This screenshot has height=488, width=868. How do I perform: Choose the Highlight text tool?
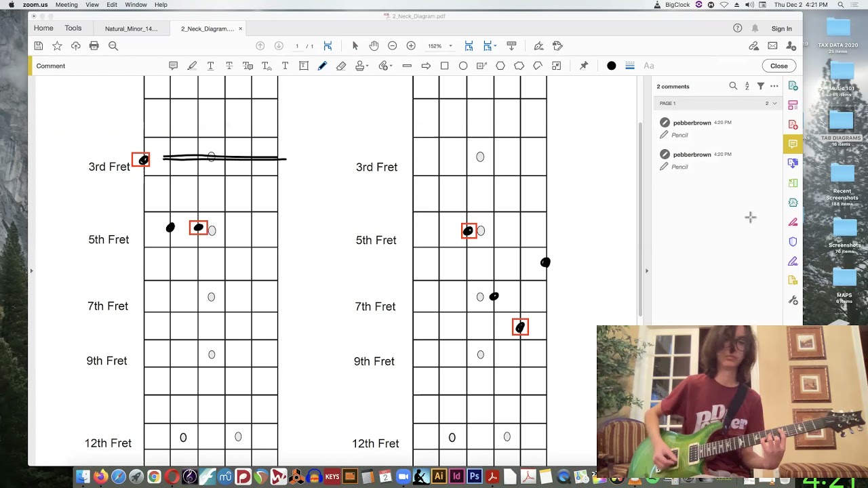(x=192, y=66)
